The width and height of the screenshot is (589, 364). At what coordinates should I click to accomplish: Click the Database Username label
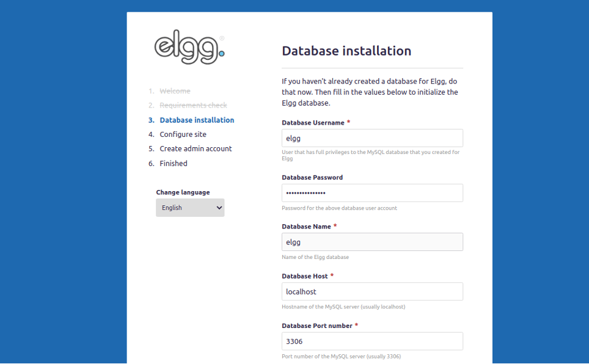(x=313, y=123)
